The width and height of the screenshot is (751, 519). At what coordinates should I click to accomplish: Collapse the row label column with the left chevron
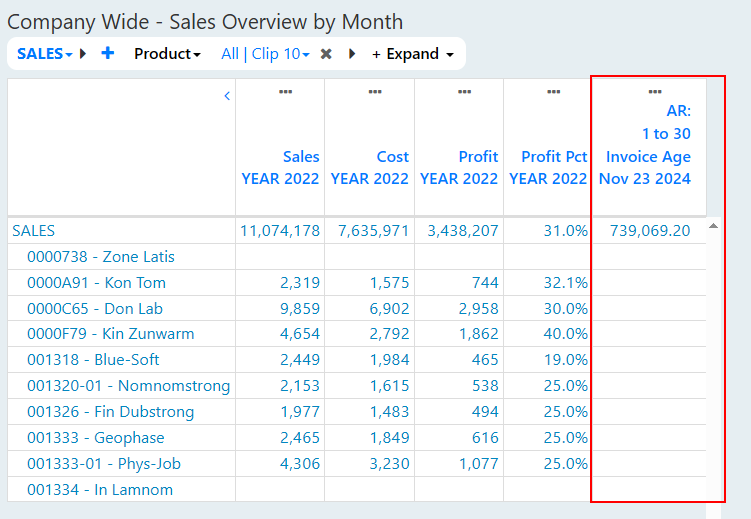[227, 96]
